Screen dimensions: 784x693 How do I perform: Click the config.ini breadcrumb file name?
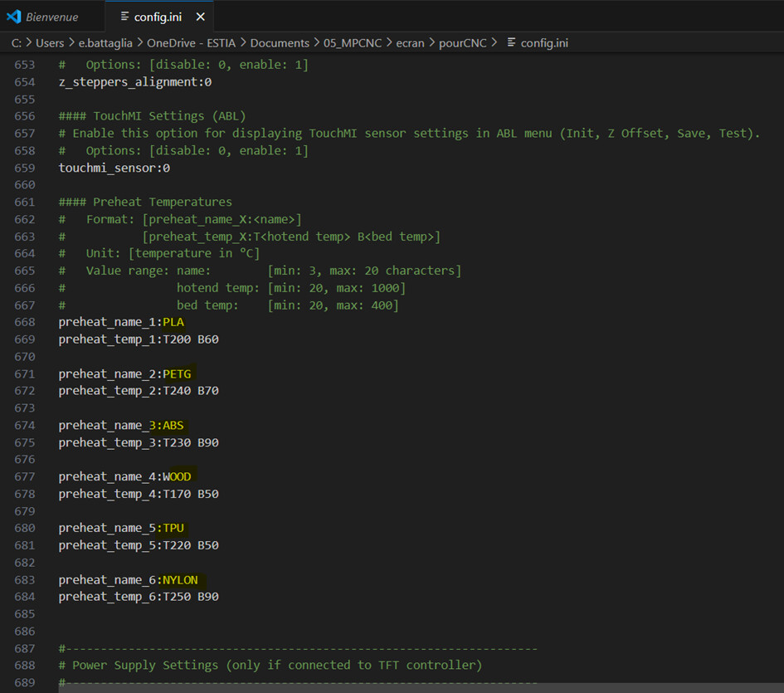click(x=544, y=43)
